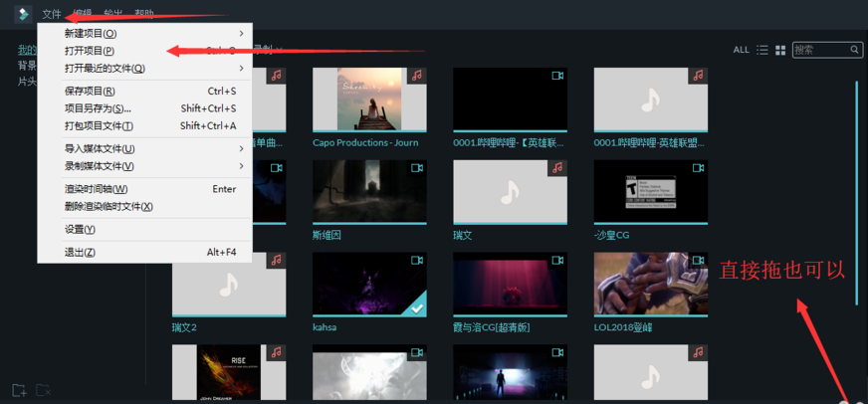868x404 pixels.
Task: Select the silhouetted man corridor thumbnail
Action: [510, 372]
